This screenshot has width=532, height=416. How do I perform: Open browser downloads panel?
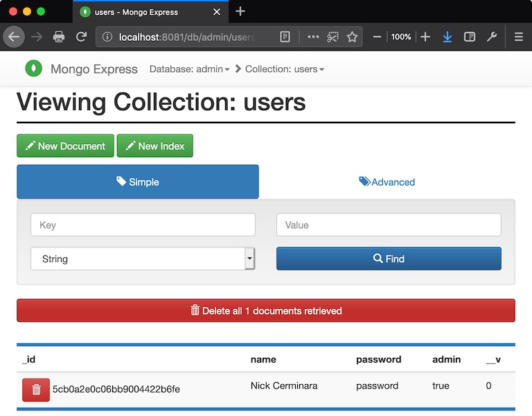coord(447,37)
